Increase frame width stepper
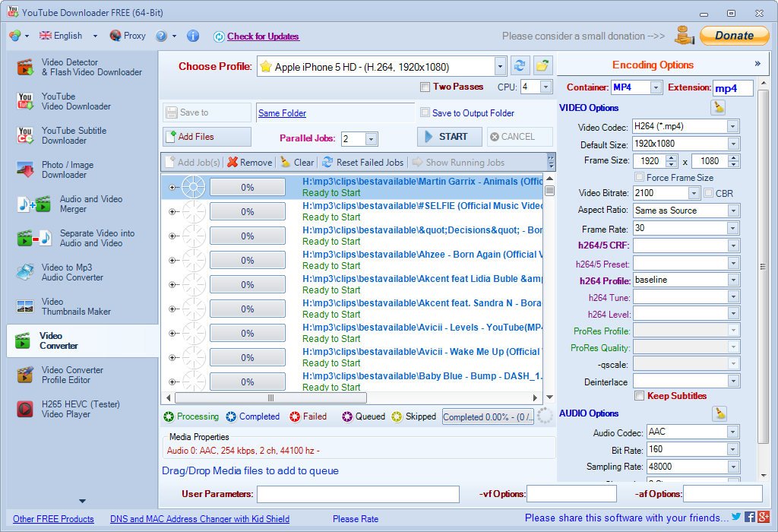The height and width of the screenshot is (532, 778). (672, 157)
